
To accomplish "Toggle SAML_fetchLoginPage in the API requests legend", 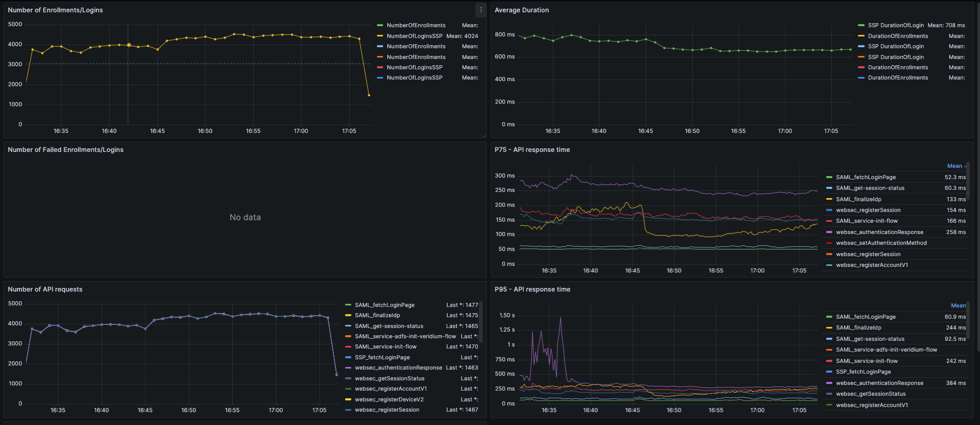I will (385, 305).
